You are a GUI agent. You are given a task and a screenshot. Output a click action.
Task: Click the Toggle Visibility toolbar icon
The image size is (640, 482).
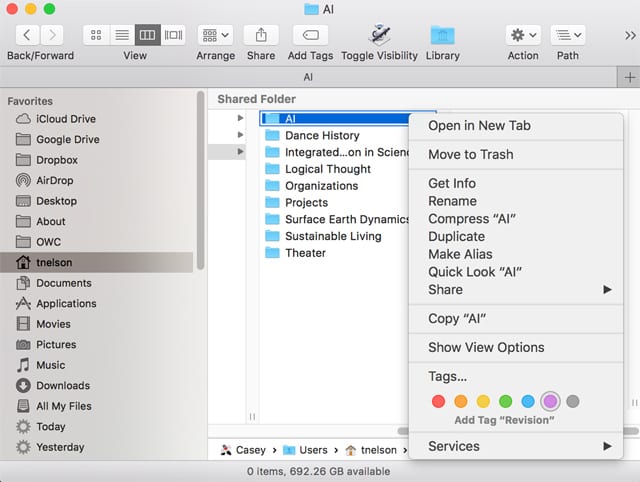tap(379, 35)
